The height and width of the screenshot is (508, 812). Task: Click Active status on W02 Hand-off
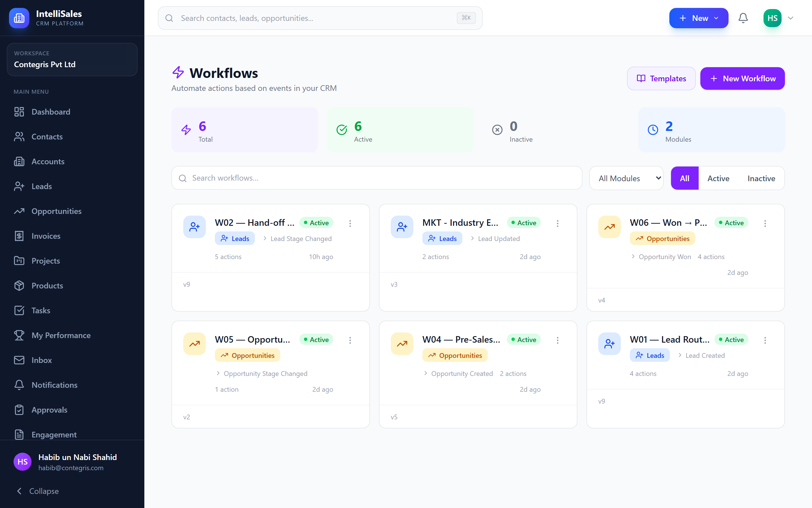316,223
